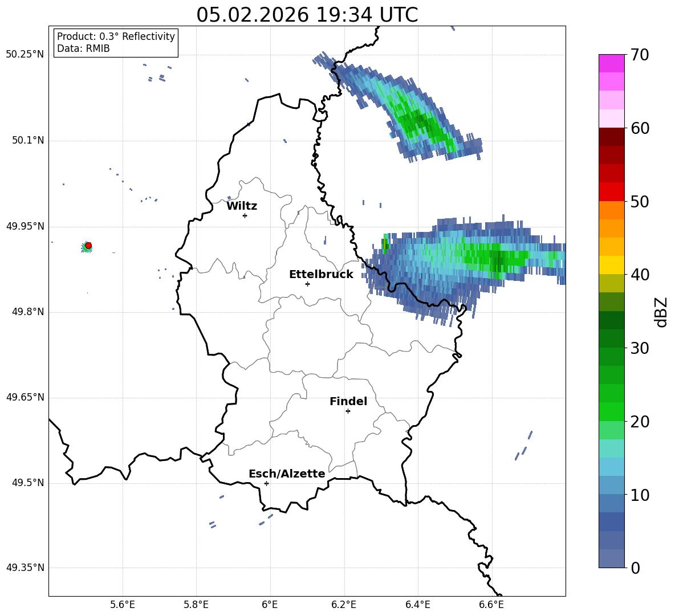Click the Findel cross marker
Viewport: 675px width, 616px height.
coord(348,411)
